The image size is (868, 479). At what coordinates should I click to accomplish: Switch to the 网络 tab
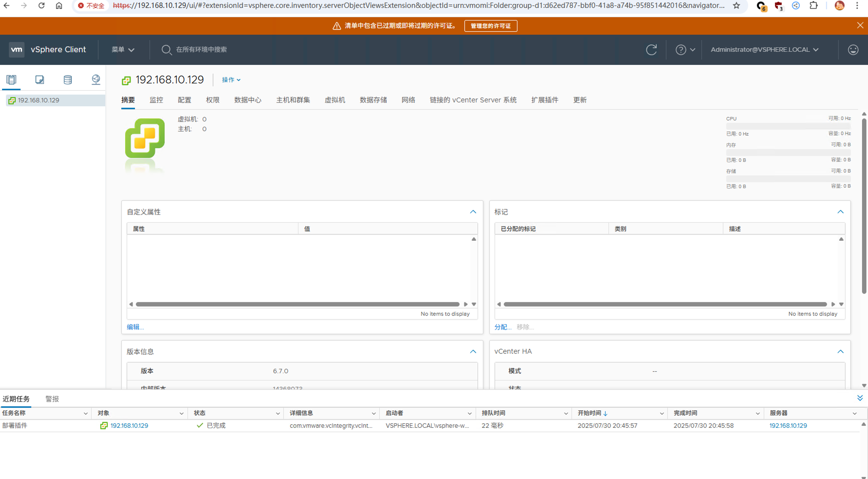tap(408, 100)
